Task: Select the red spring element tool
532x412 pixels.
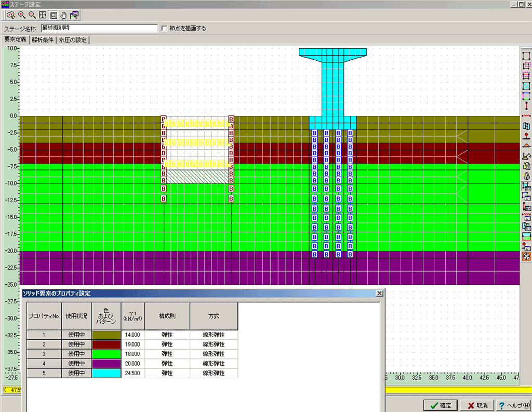Action: coord(526,116)
